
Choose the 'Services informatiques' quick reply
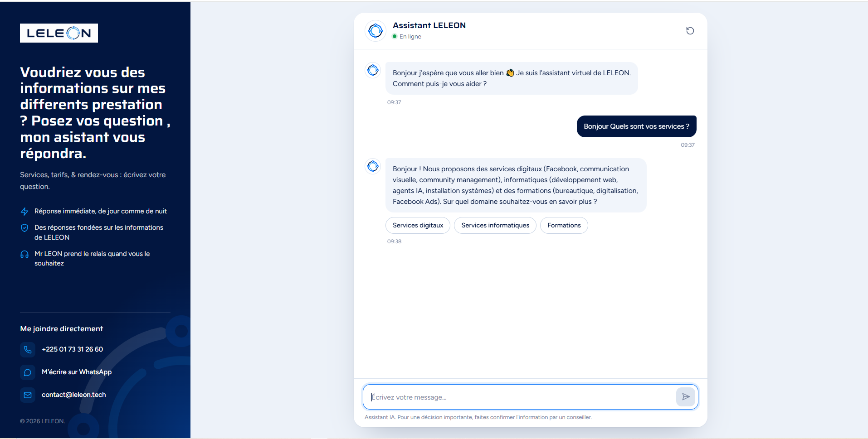pos(495,225)
